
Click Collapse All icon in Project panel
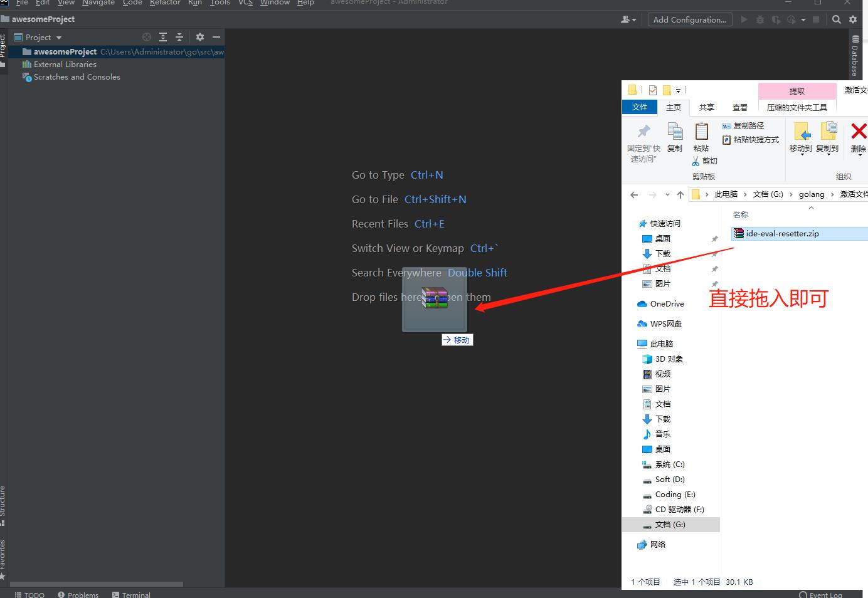pos(179,37)
